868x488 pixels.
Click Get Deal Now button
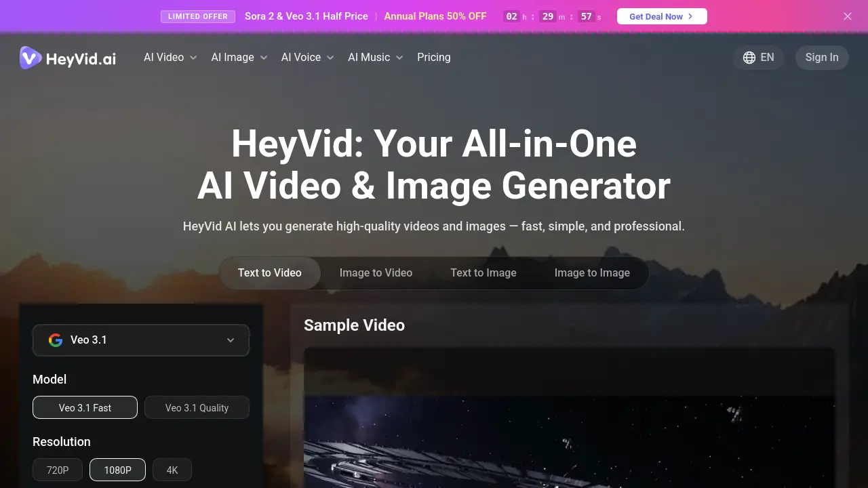click(662, 16)
